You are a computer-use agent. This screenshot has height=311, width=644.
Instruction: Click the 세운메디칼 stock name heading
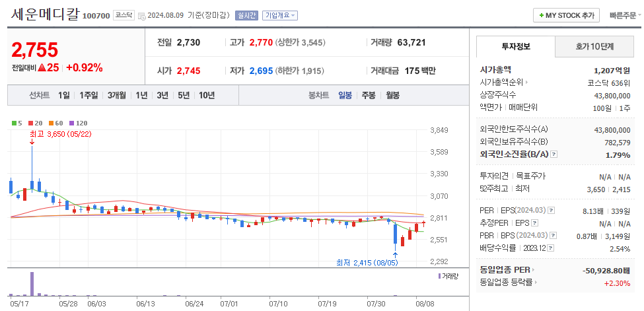click(x=45, y=14)
